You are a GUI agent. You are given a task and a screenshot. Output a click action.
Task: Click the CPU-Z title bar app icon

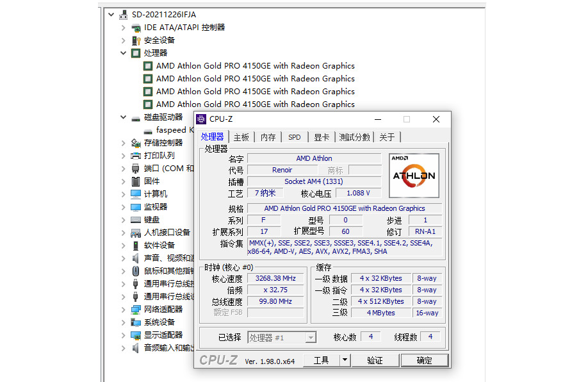(x=201, y=119)
